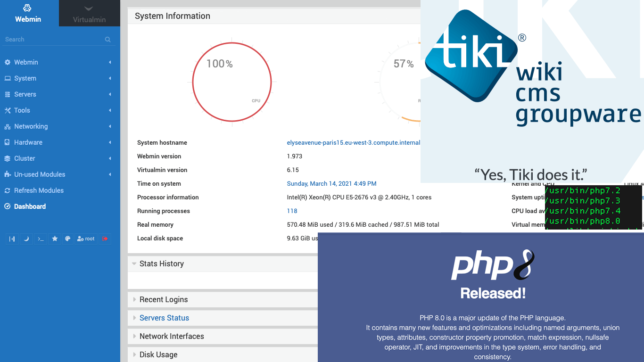Screen dimensions: 644x362
Task: Click the Tools wrench icon
Action: [x=7, y=110]
